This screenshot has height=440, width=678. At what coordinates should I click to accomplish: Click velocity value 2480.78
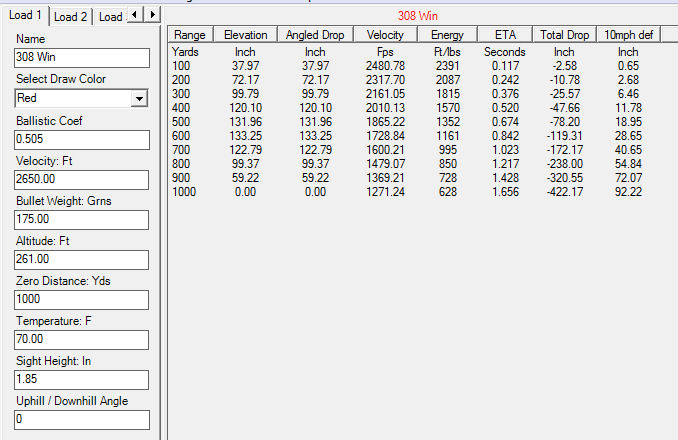385,66
